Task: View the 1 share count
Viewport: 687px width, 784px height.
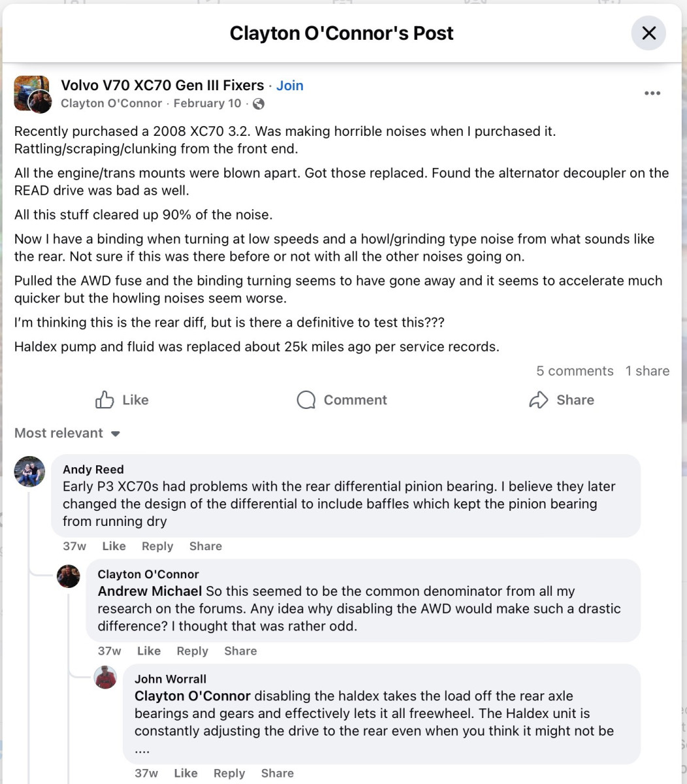Action: click(647, 371)
